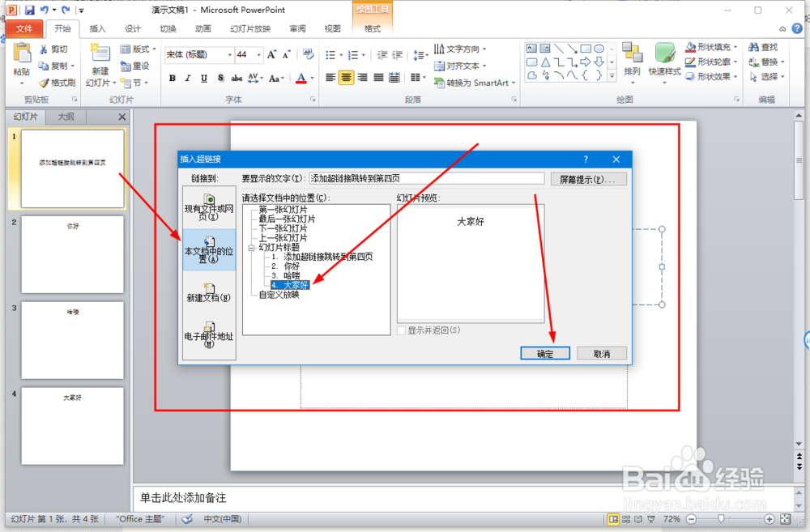The height and width of the screenshot is (532, 810).
Task: Click the New Slide icon
Action: point(100,53)
